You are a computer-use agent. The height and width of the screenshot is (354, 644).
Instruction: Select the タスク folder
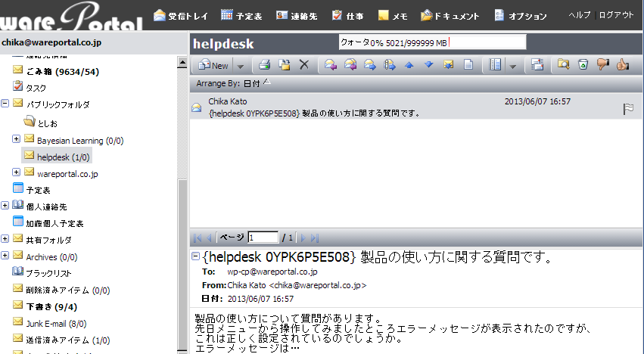pyautogui.click(x=36, y=88)
